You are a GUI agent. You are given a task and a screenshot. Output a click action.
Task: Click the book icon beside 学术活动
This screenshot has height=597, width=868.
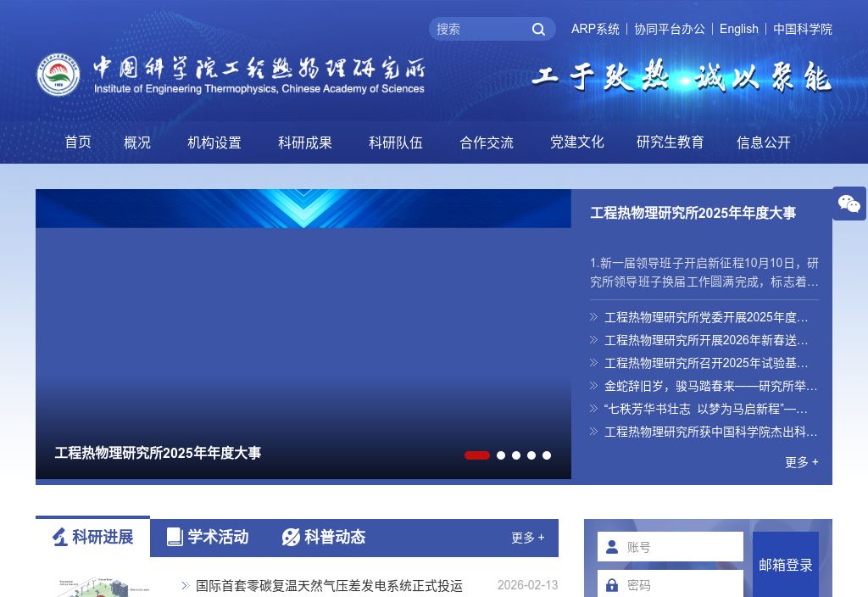[x=175, y=536]
